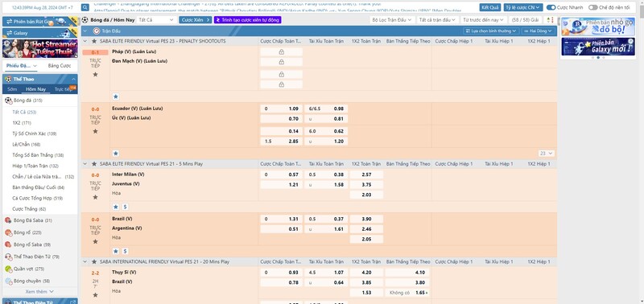Click Ecuador over odds 0.98
This screenshot has height=304, width=644.
pos(327,109)
